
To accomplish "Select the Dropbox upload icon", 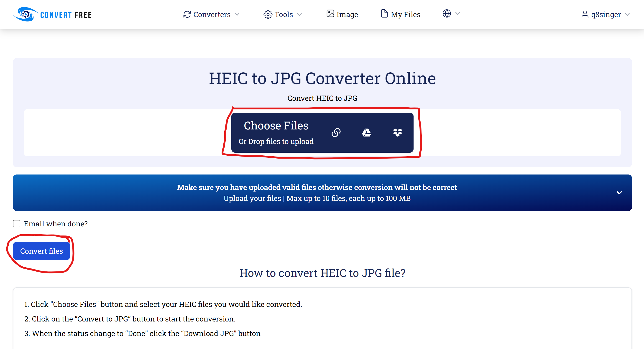I will [398, 132].
